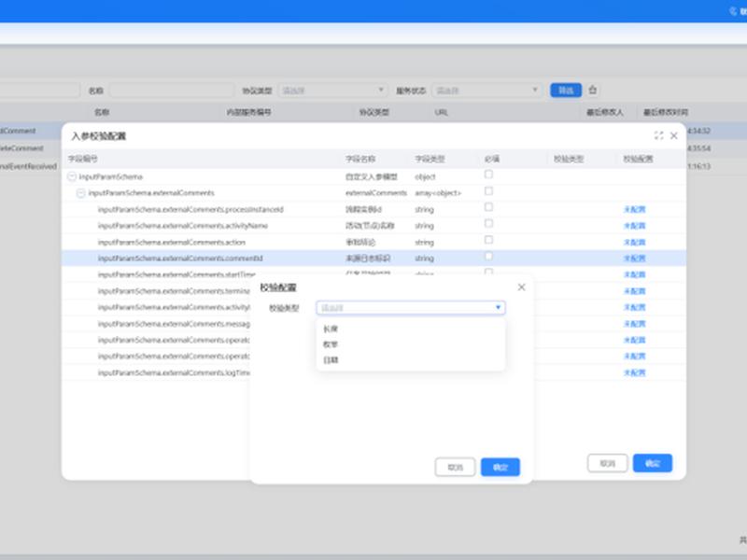Screen dimensions: 747x560
Task: Click the 字段名称 column header
Action: pos(360,159)
